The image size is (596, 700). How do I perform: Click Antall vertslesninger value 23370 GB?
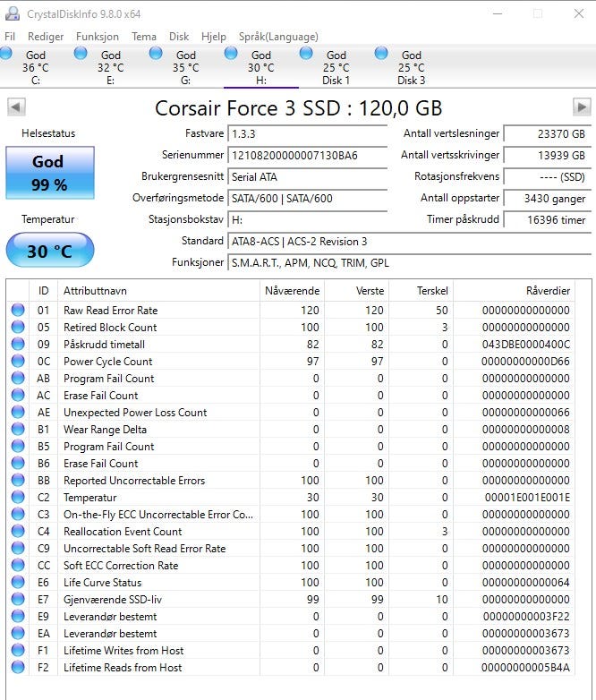pos(548,134)
